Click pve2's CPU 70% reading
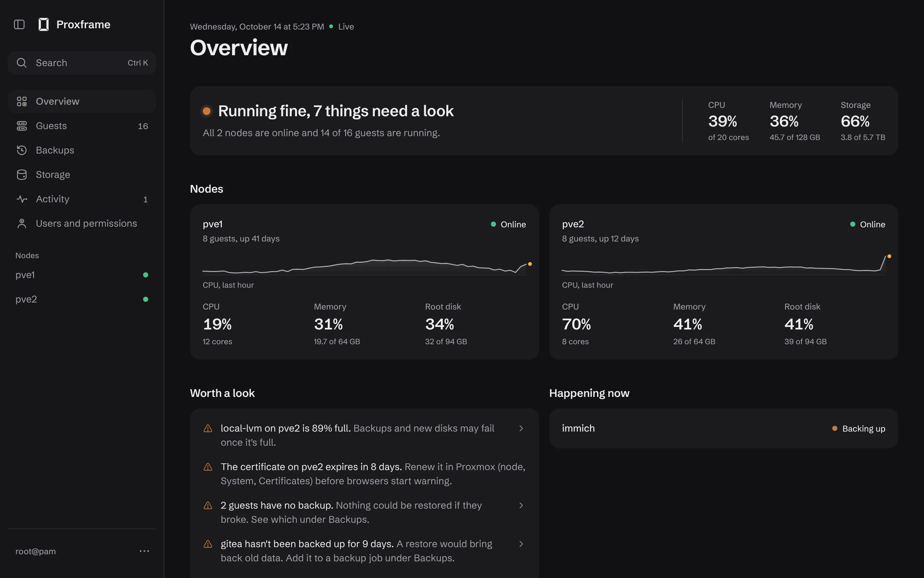The height and width of the screenshot is (578, 924). click(x=576, y=325)
